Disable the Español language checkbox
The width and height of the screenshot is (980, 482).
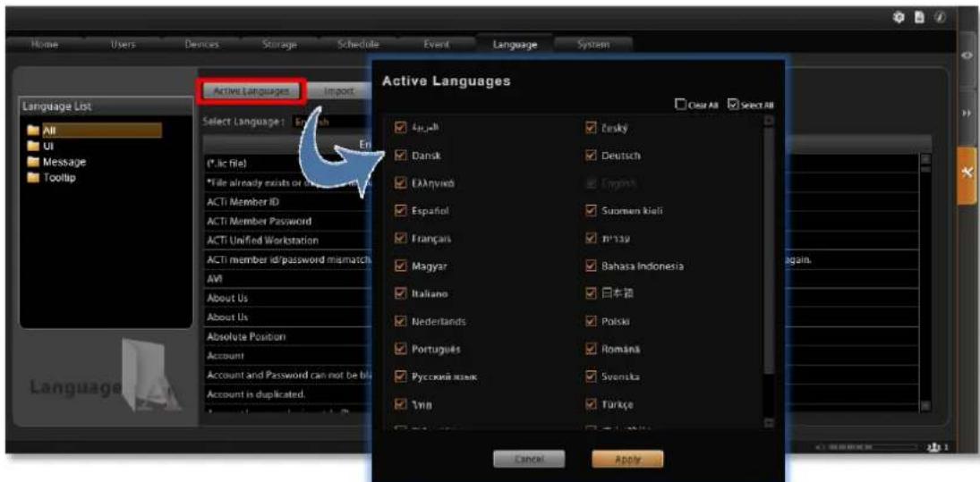pyautogui.click(x=402, y=210)
